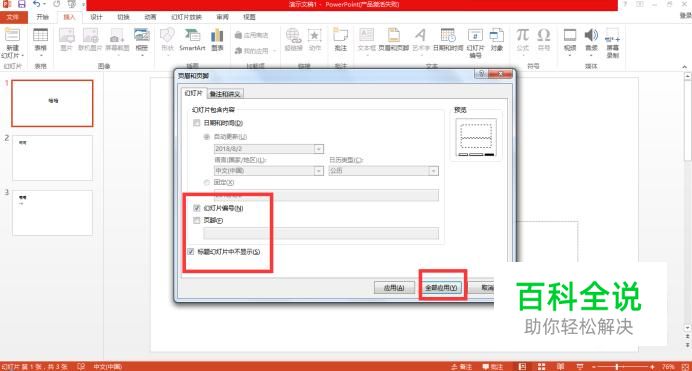Click the Video (视频) icon

point(570,35)
